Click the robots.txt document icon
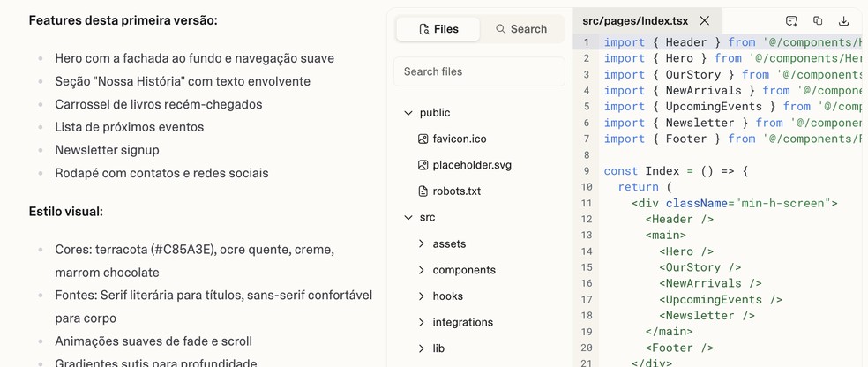This screenshot has width=868, height=367. pyautogui.click(x=423, y=191)
